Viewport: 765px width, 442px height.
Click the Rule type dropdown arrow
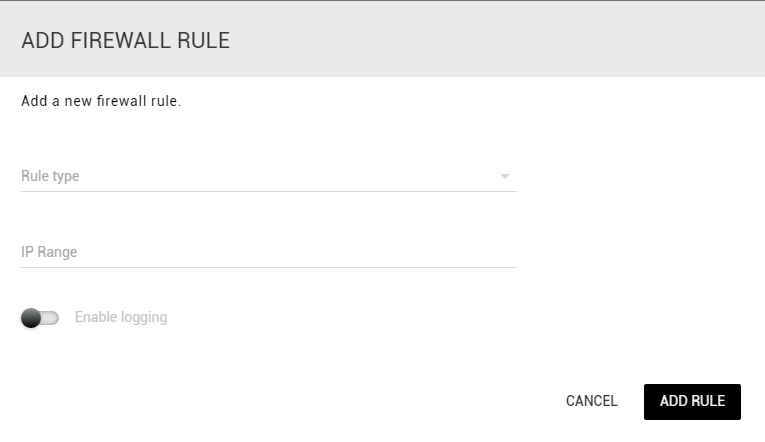[505, 176]
